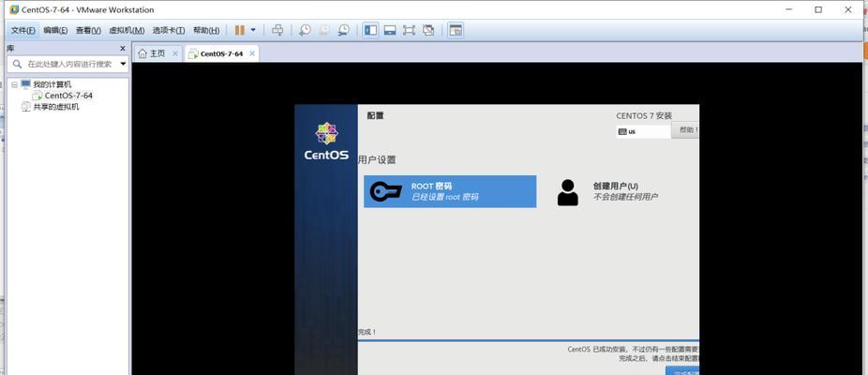Click the 帮助 button in installer
The image size is (868, 375).
685,130
